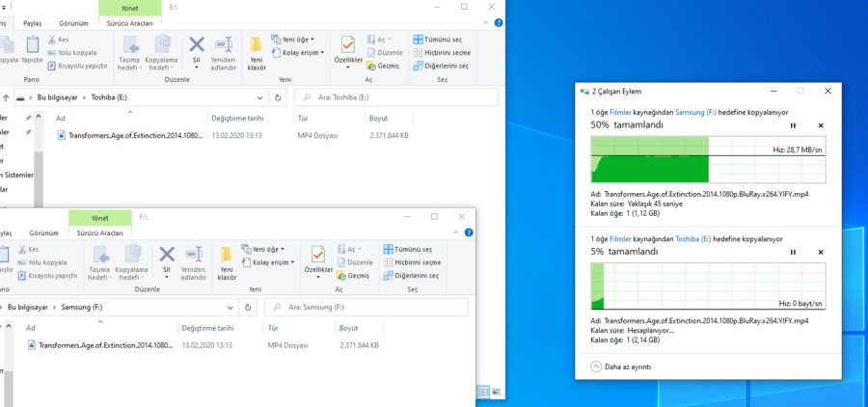Image resolution: width=868 pixels, height=407 pixels.
Task: Open Kolay erişim dropdown in E: window
Action: [297, 53]
